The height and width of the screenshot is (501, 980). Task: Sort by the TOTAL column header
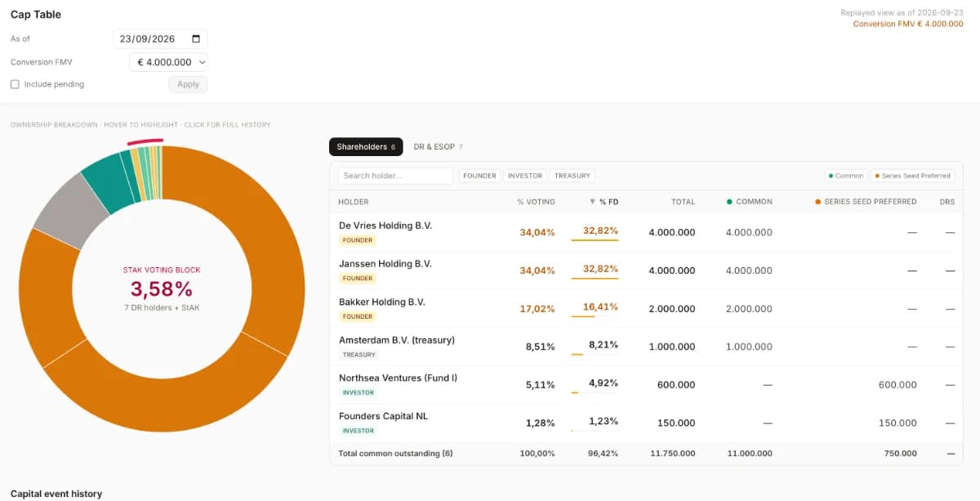click(x=683, y=202)
